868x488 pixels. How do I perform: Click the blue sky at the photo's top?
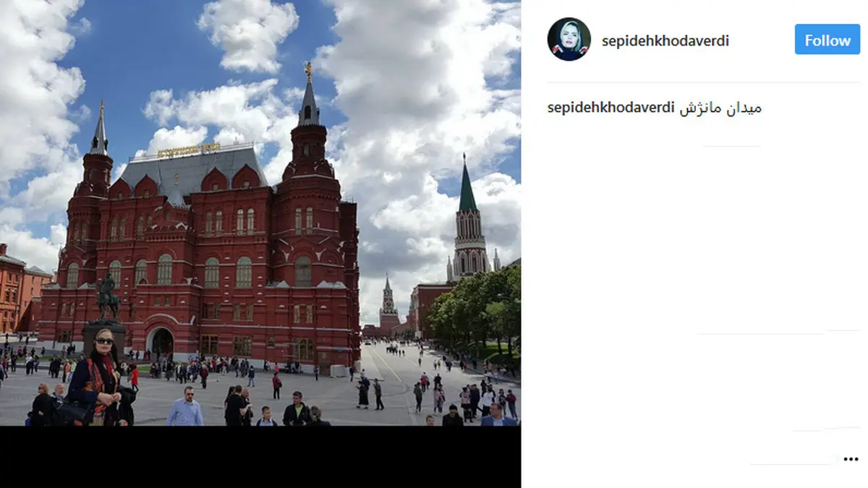point(145,43)
